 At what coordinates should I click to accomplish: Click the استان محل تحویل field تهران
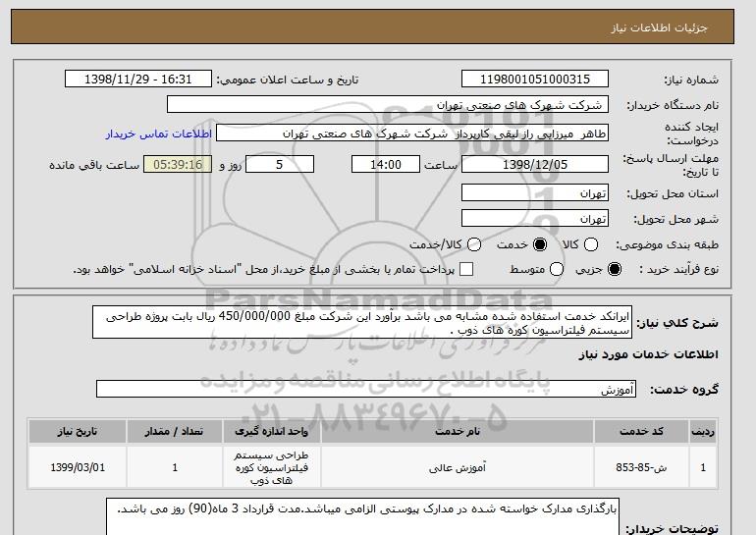[535, 192]
